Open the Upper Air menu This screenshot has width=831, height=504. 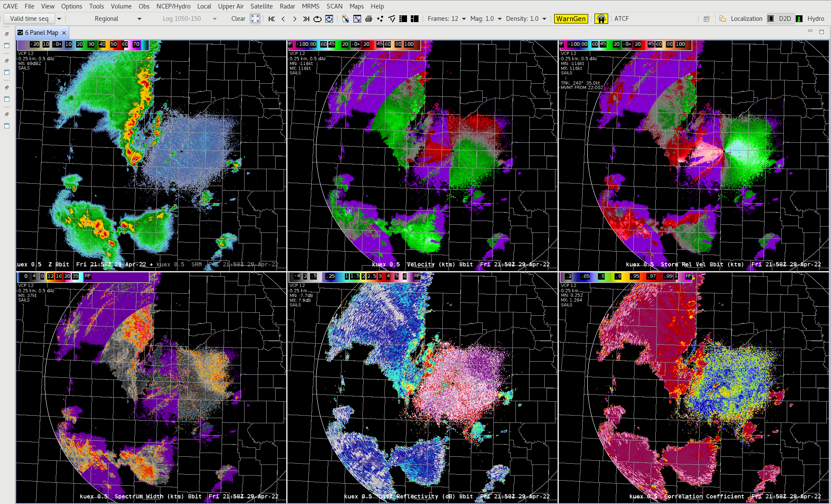pos(231,6)
